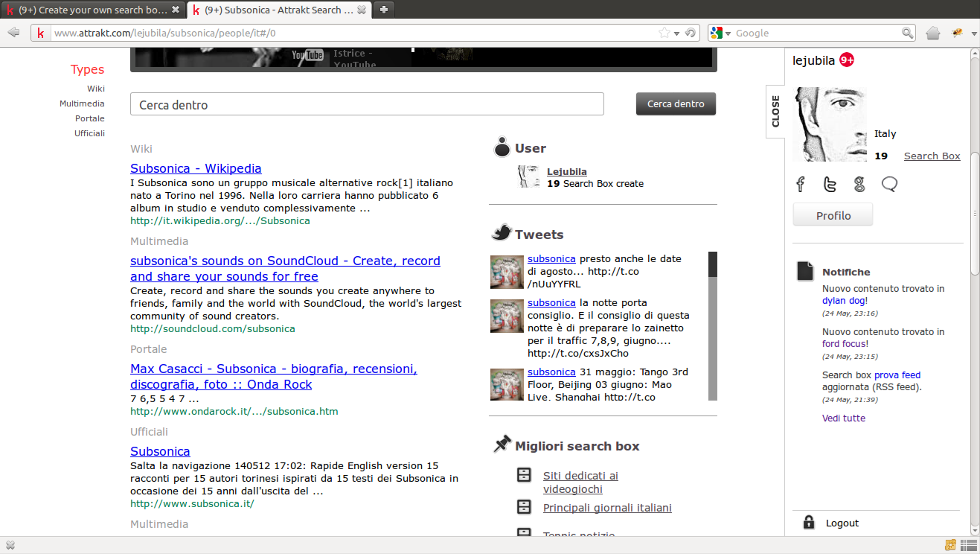Click the pushpin icon beside Migliori search box
Image resolution: width=980 pixels, height=554 pixels.
pyautogui.click(x=502, y=445)
